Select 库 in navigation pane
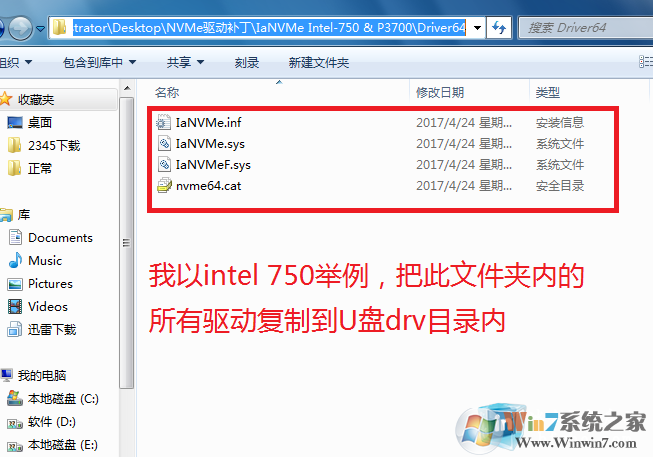The height and width of the screenshot is (457, 653). tap(24, 215)
